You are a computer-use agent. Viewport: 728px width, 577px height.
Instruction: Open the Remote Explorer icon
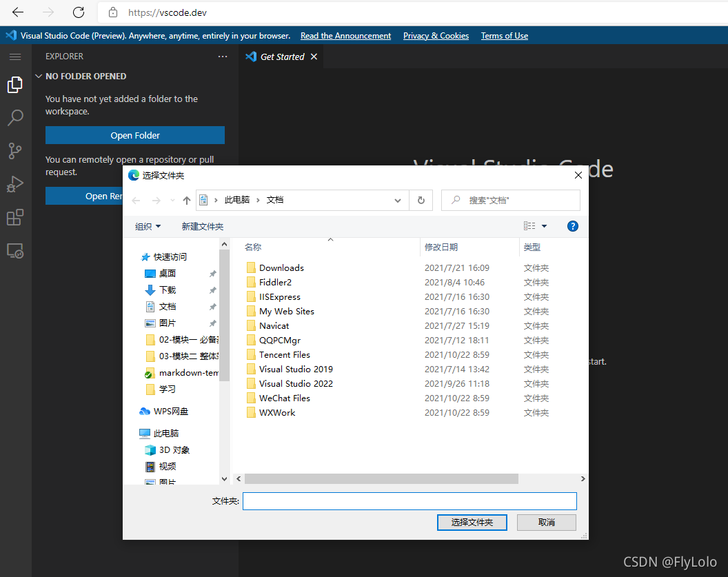pyautogui.click(x=15, y=251)
